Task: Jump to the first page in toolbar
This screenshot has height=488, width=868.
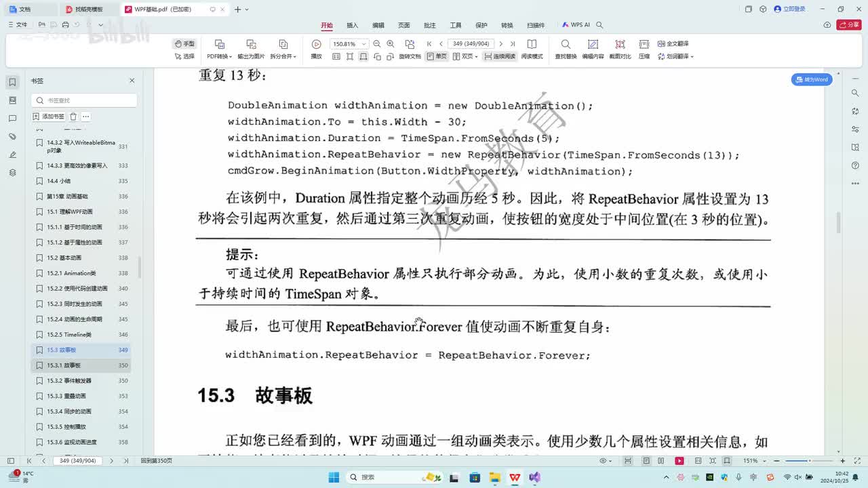Action: [x=429, y=43]
